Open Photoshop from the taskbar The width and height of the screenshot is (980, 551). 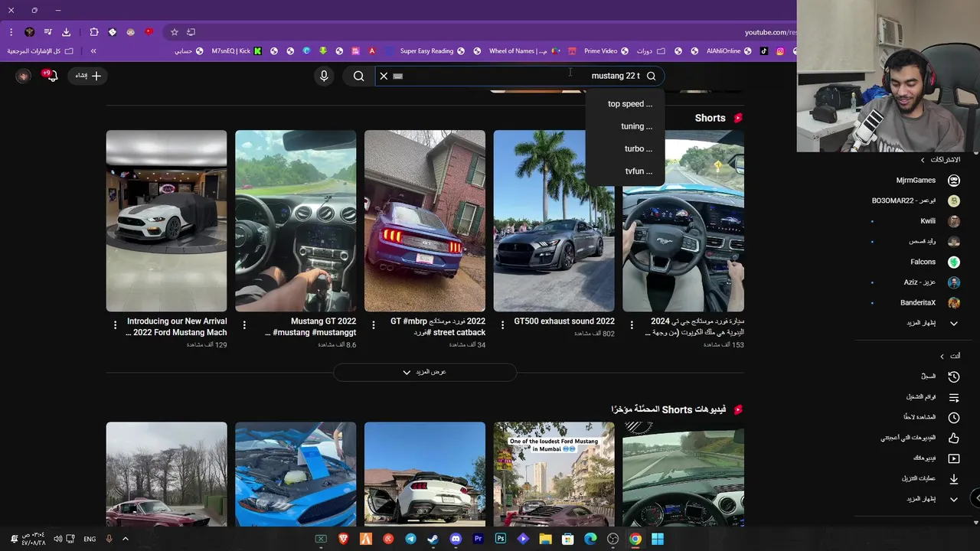pos(501,539)
